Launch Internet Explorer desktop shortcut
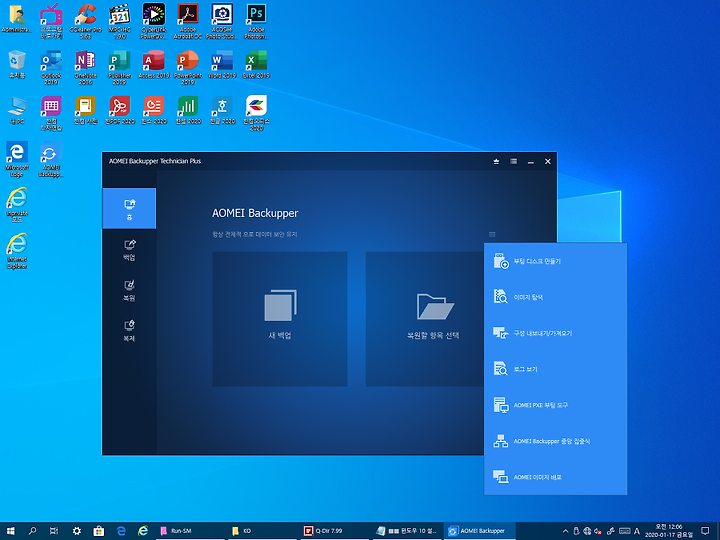 coord(17,251)
